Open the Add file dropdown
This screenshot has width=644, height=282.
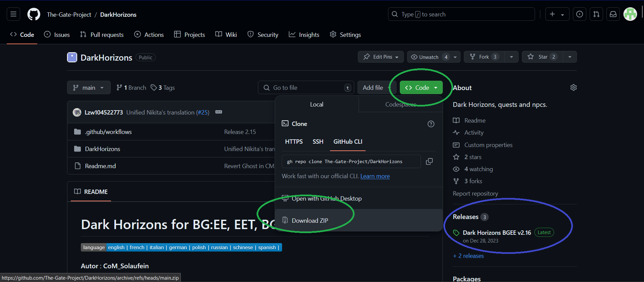377,87
